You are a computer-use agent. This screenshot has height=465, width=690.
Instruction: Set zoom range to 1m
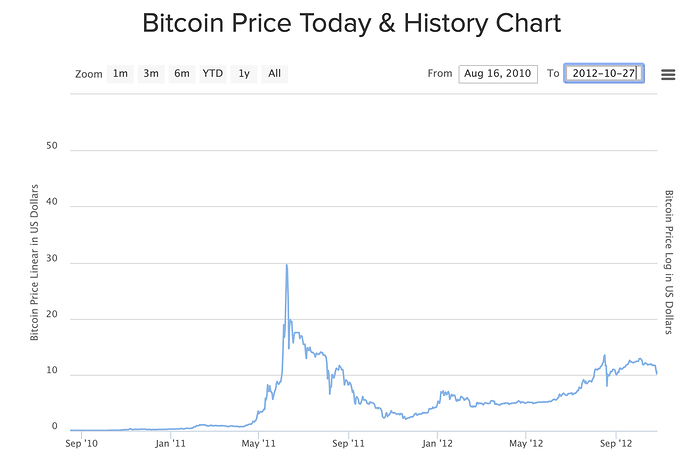(120, 73)
